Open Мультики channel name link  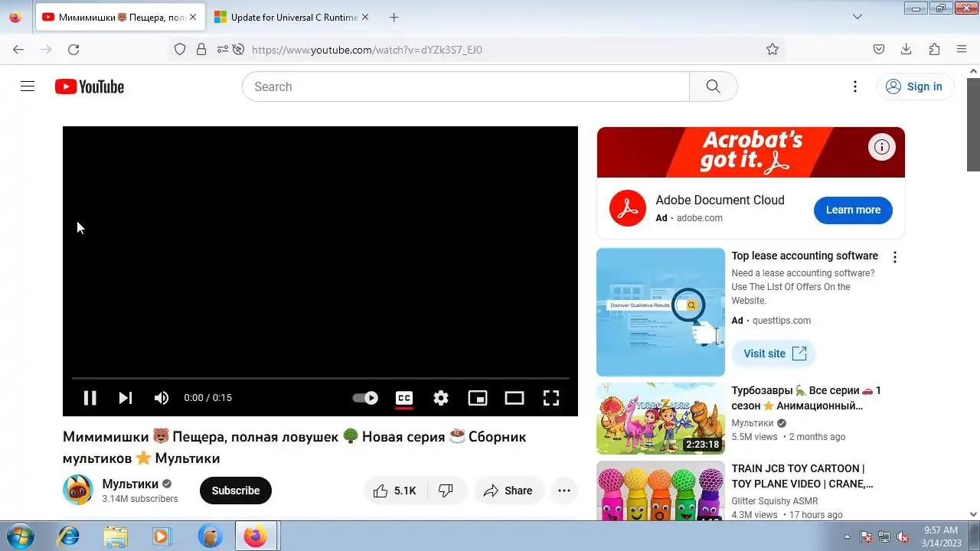tap(130, 484)
